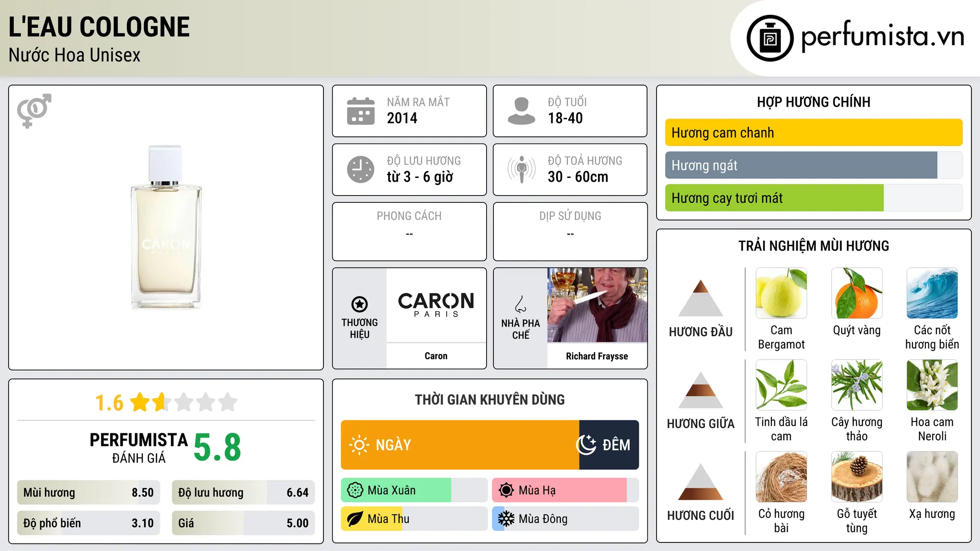Click the nose icon above Nhà pha chế
Viewport: 980px width, 551px height.
(521, 304)
